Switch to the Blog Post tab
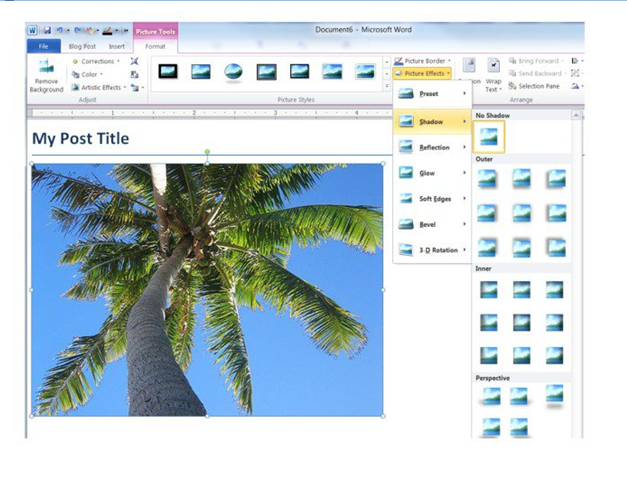Image resolution: width=627 pixels, height=497 pixels. [x=82, y=46]
